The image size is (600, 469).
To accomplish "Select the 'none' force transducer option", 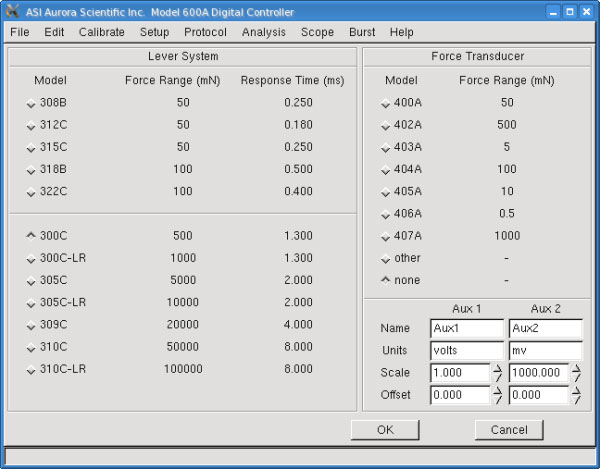I will 385,280.
